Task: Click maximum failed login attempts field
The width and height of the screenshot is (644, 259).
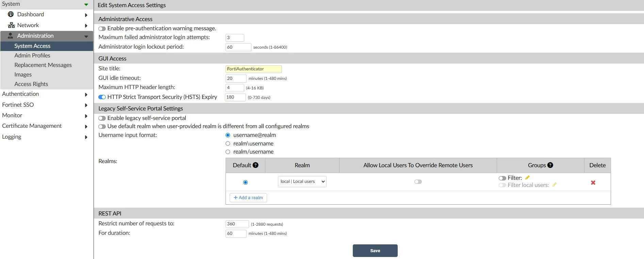Action: tap(235, 38)
